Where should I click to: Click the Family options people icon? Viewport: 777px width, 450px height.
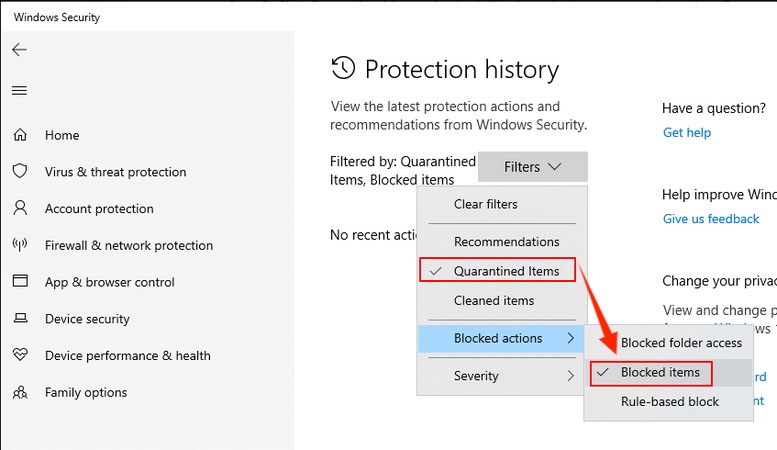[x=20, y=392]
